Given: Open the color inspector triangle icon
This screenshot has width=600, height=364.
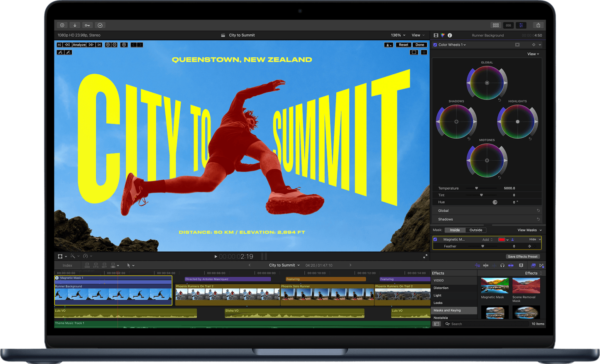Looking at the screenshot, I should [443, 35].
